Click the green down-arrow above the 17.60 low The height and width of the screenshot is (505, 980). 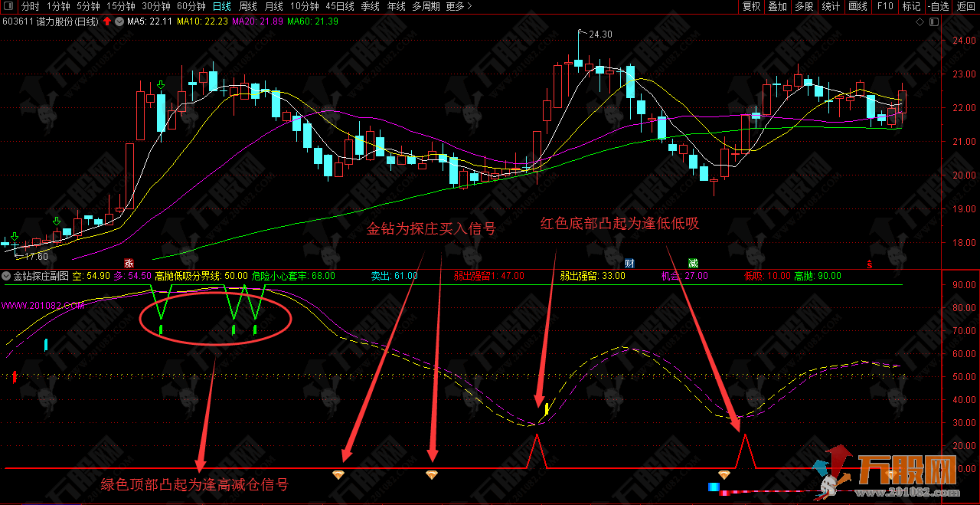[x=14, y=236]
